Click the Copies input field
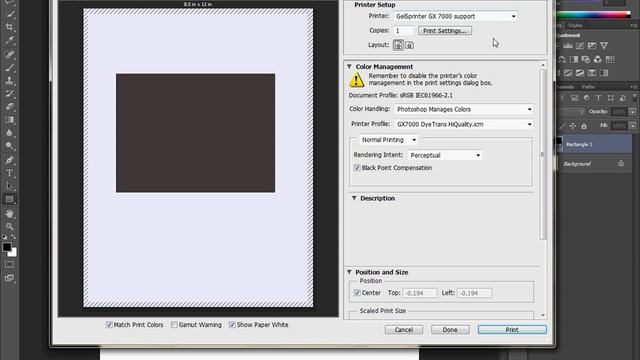Image resolution: width=640 pixels, height=360 pixels. pyautogui.click(x=403, y=31)
